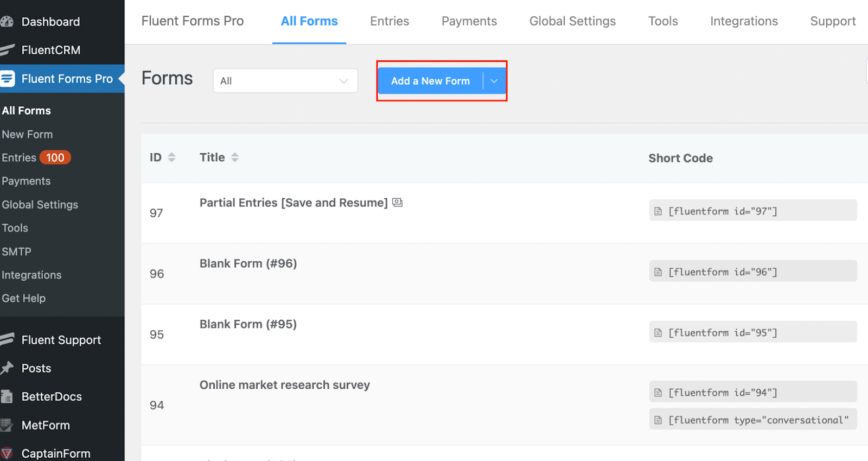
Task: Click copy icon for shortcode id 94
Action: [x=658, y=393]
